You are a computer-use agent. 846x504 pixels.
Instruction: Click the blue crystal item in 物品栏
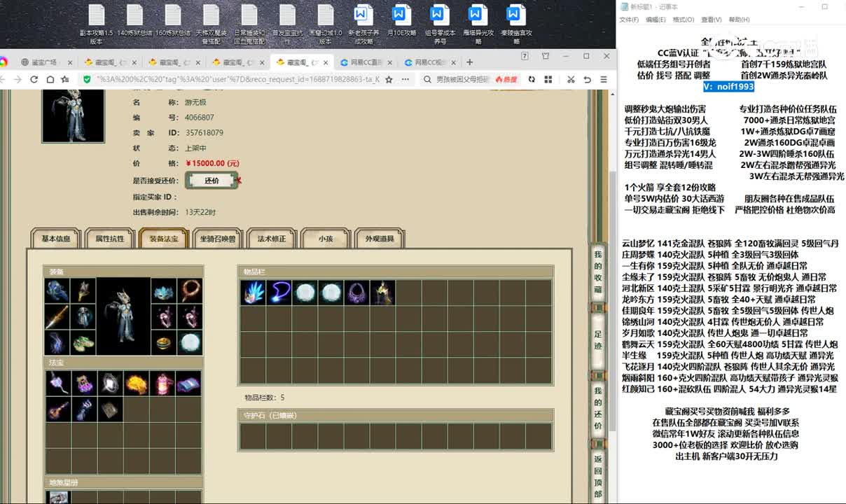coord(253,293)
